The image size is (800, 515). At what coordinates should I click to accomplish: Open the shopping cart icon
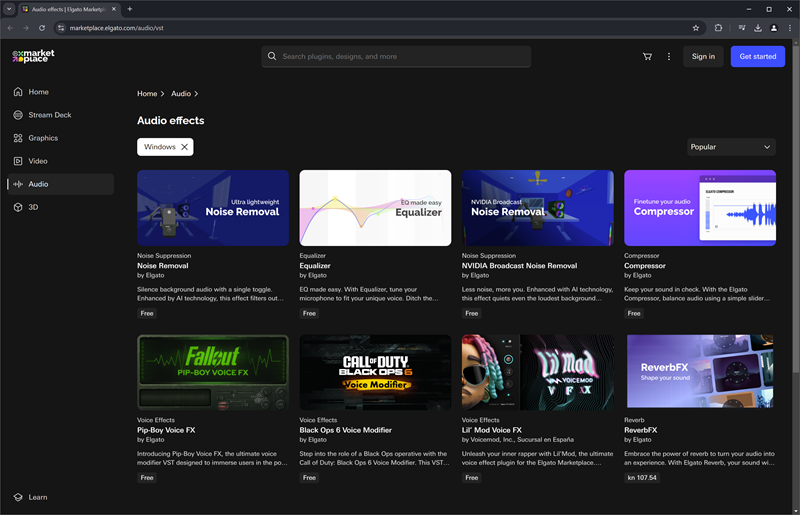[x=647, y=56]
